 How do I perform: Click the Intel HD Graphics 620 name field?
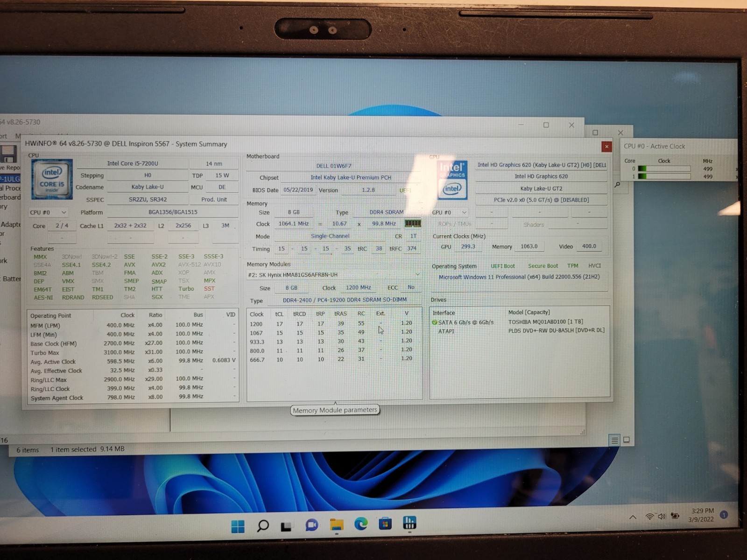(x=541, y=176)
